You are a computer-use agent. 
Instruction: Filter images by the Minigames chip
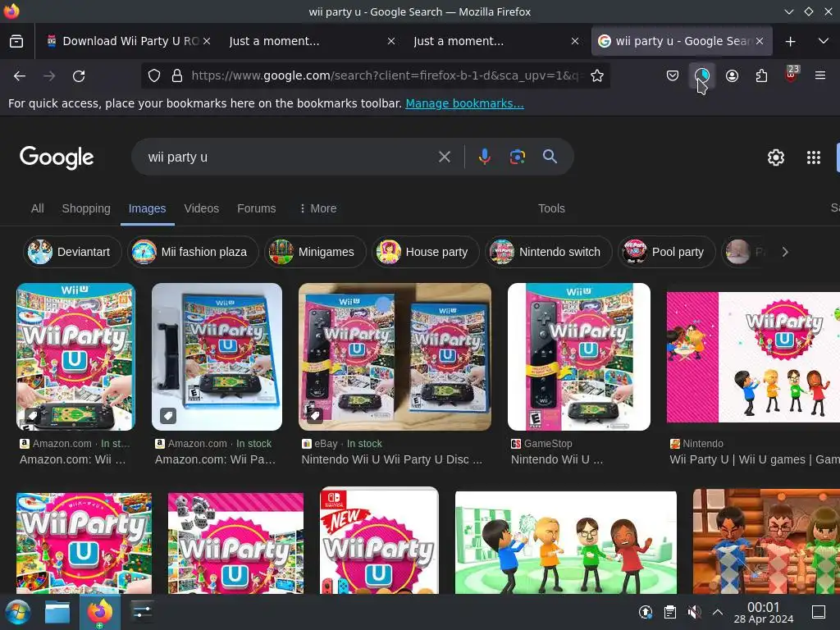(315, 252)
